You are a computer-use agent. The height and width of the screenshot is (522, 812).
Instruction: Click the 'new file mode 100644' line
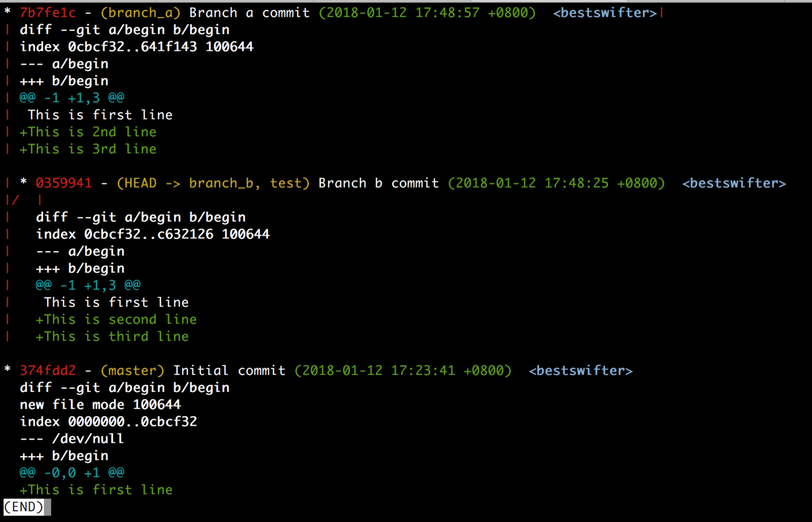pyautogui.click(x=100, y=405)
